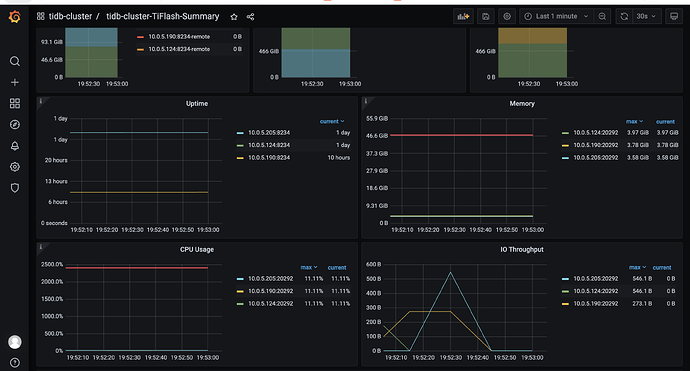
Task: Toggle 10.0.5.190:8234-remote legend series
Action: point(179,37)
